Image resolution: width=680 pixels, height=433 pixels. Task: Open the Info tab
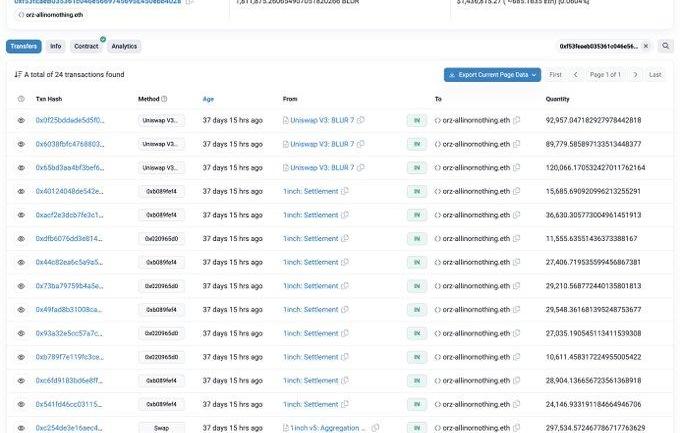click(x=56, y=46)
